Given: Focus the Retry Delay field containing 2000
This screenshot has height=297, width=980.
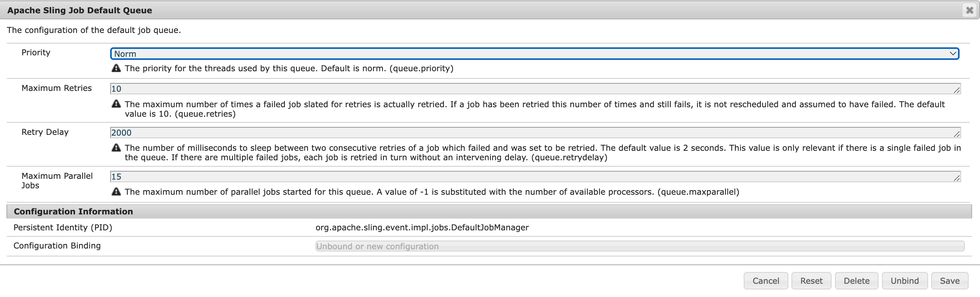Looking at the screenshot, I should point(535,133).
